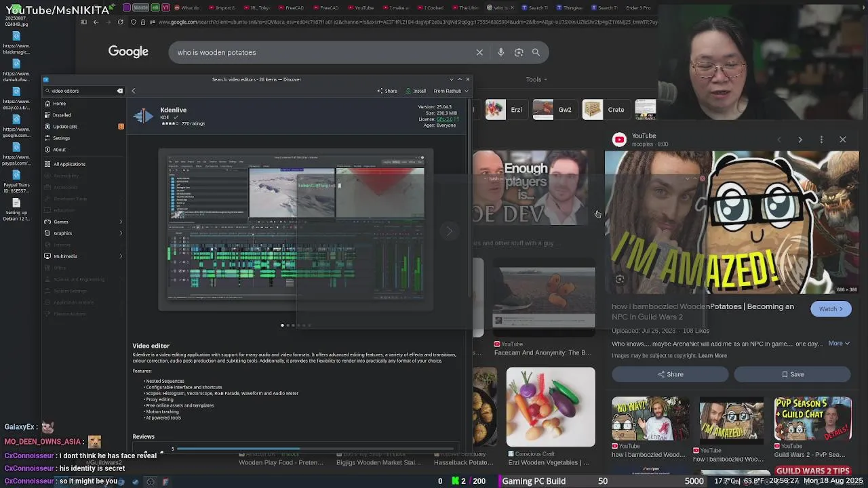Click the Google search magnifier icon

point(536,52)
